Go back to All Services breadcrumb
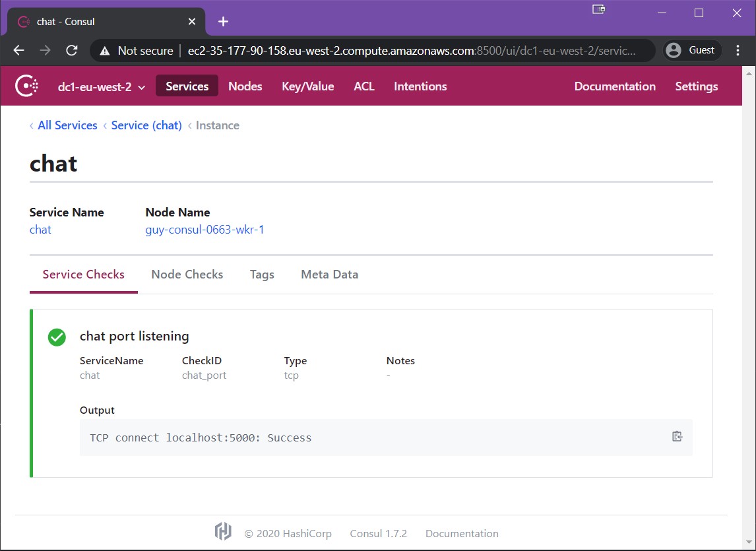The image size is (756, 551). tap(67, 125)
